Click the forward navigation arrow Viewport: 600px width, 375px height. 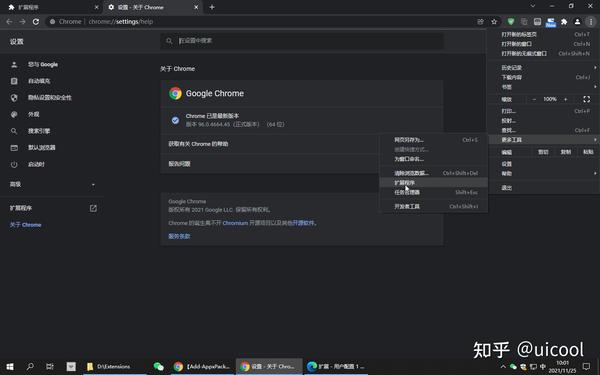[22, 22]
